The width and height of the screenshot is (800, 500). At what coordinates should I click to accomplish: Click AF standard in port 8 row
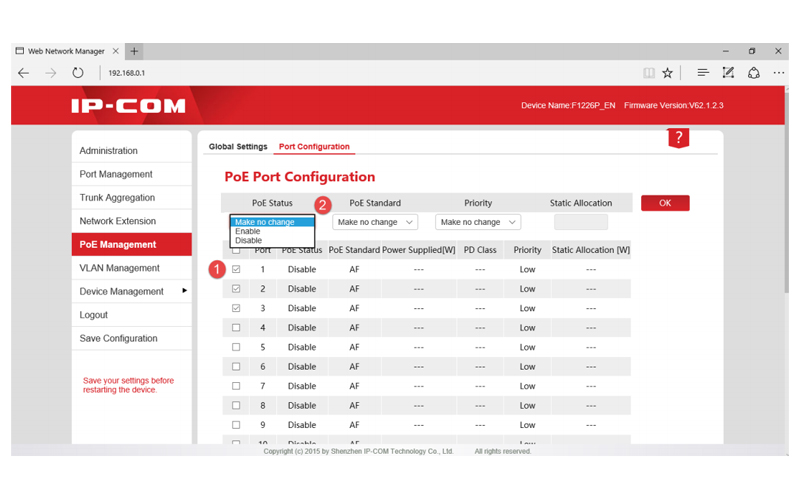pos(354,406)
